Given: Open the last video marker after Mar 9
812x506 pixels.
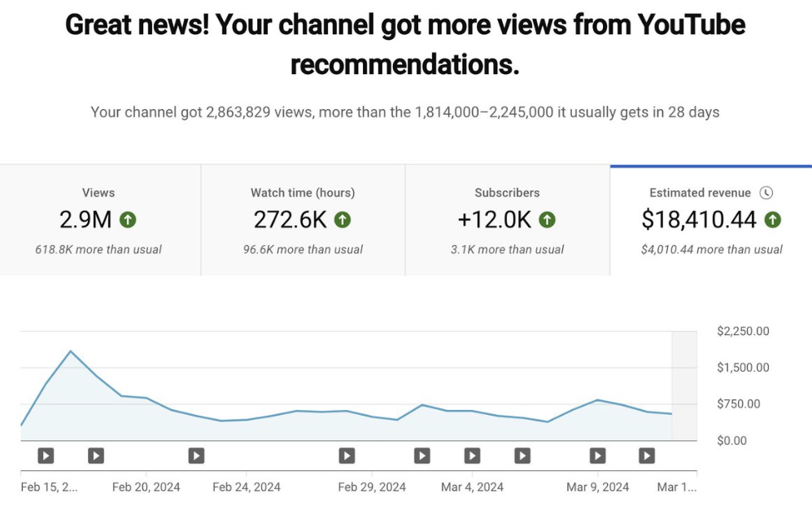Looking at the screenshot, I should [x=647, y=456].
